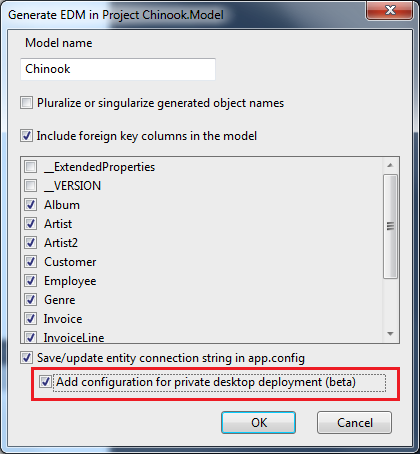This screenshot has height=454, width=420.
Task: Uncheck the Invoice table checkbox
Action: click(x=31, y=318)
